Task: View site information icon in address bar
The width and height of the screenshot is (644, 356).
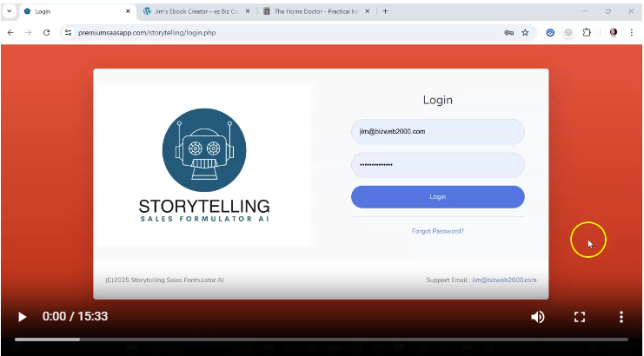Action: click(68, 33)
